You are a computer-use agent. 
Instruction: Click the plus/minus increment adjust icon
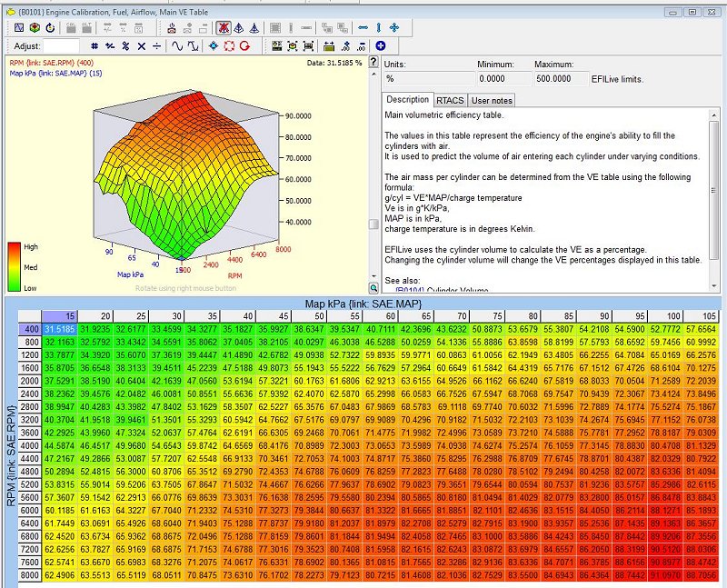pos(110,46)
